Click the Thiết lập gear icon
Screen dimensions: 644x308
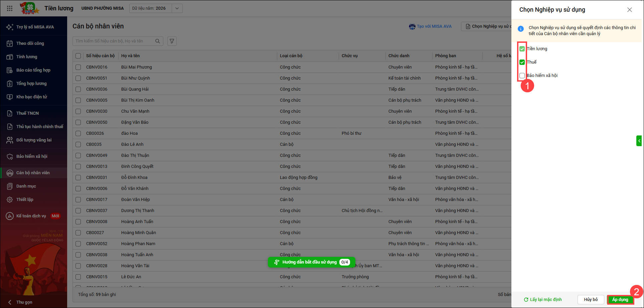coord(10,200)
